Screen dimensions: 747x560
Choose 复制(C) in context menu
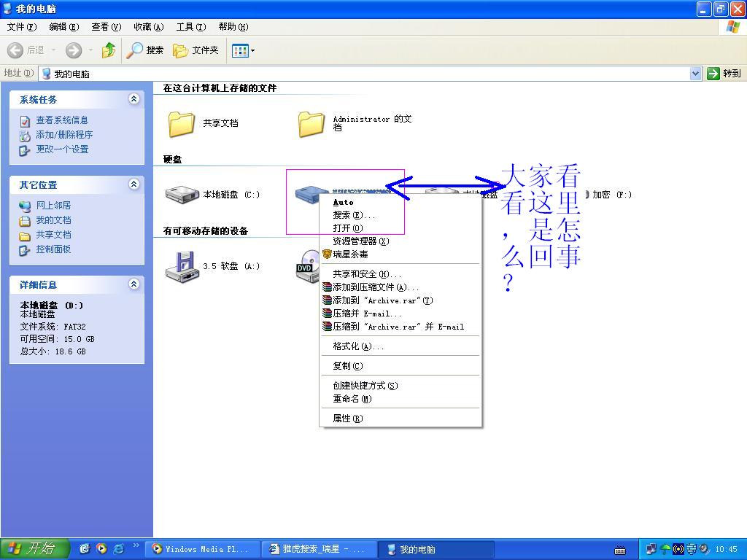[400, 366]
